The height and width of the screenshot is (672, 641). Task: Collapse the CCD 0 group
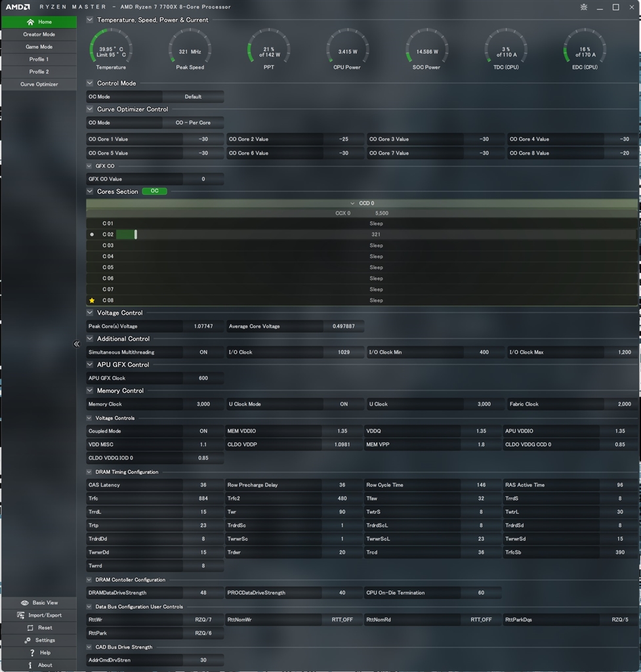[x=352, y=203]
